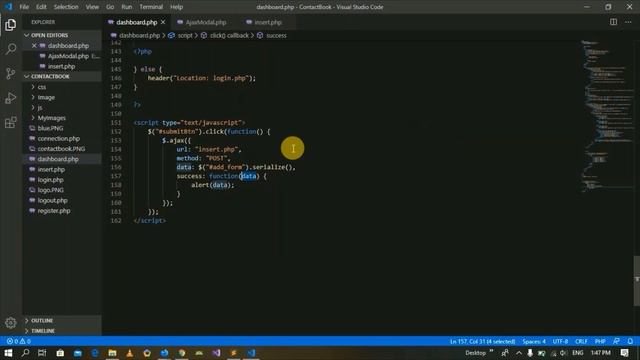Open Task View on taskbar
The image size is (640, 360).
42,353
